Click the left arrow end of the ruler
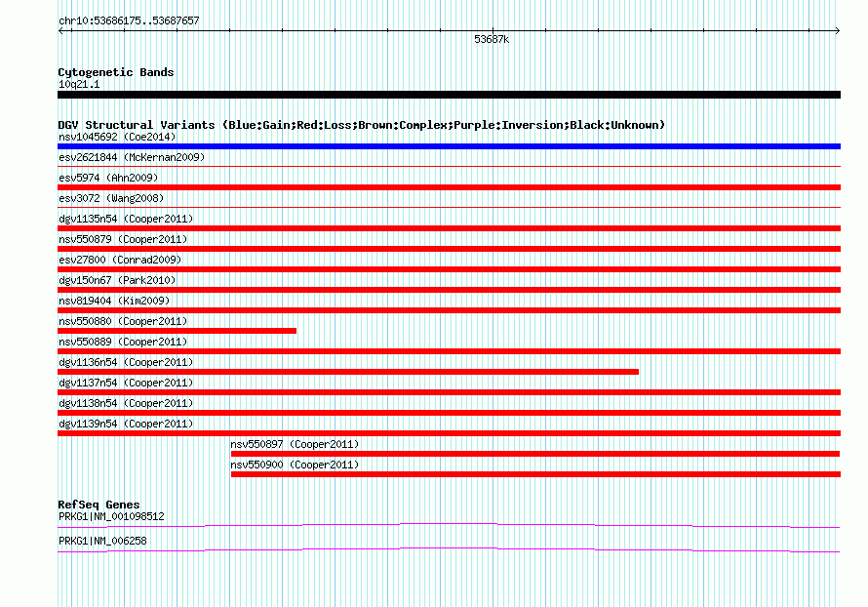868x607 pixels. pos(60,31)
